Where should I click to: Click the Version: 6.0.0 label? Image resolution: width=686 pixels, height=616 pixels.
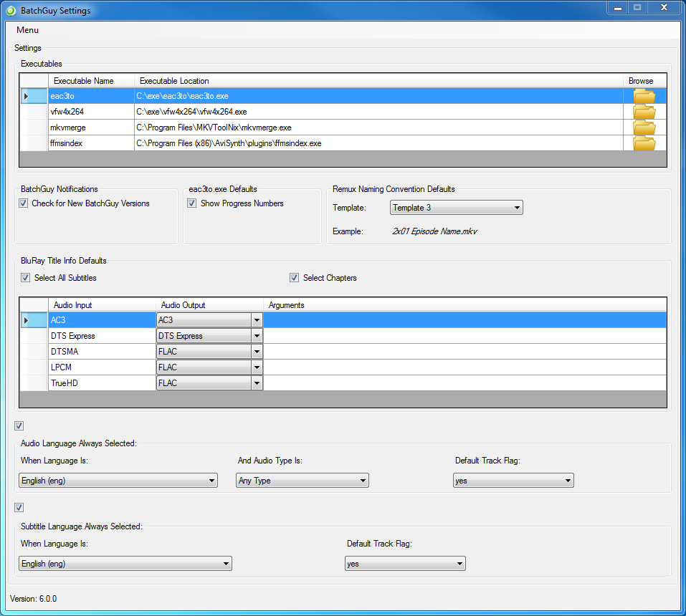pos(33,599)
